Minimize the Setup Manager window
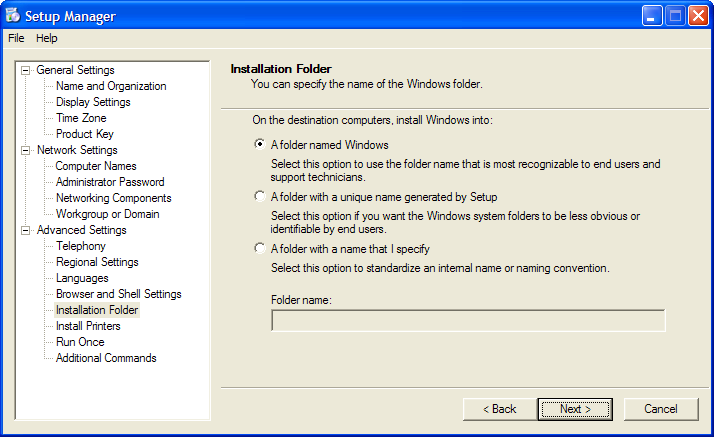Image resolution: width=714 pixels, height=437 pixels. click(652, 16)
